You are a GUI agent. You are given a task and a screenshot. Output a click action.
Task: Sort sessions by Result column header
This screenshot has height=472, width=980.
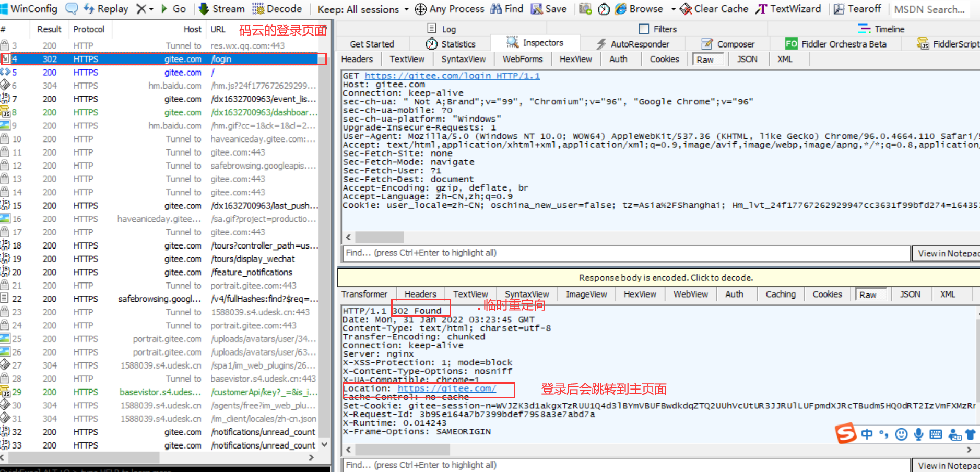(49, 29)
